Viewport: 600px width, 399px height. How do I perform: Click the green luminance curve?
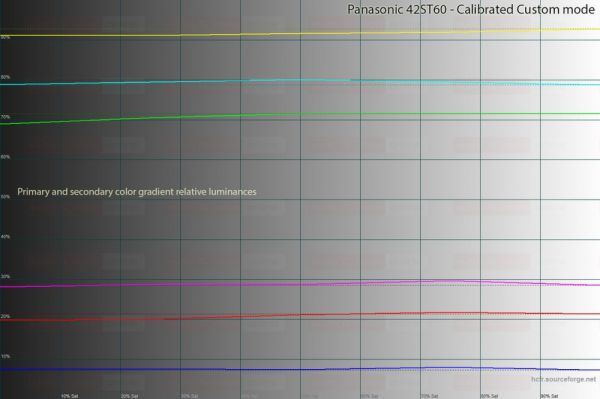pos(300,115)
